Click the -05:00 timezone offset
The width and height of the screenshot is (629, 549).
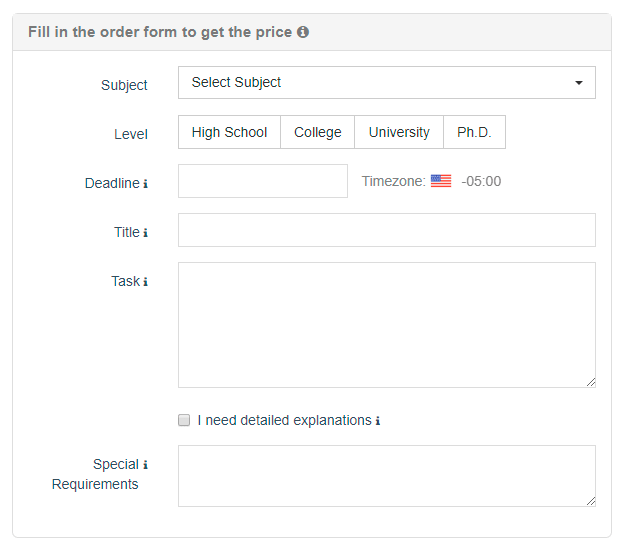pyautogui.click(x=481, y=182)
